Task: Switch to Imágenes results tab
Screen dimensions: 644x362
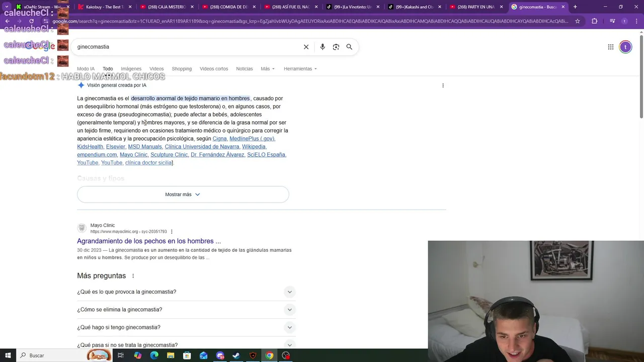Action: (131, 69)
